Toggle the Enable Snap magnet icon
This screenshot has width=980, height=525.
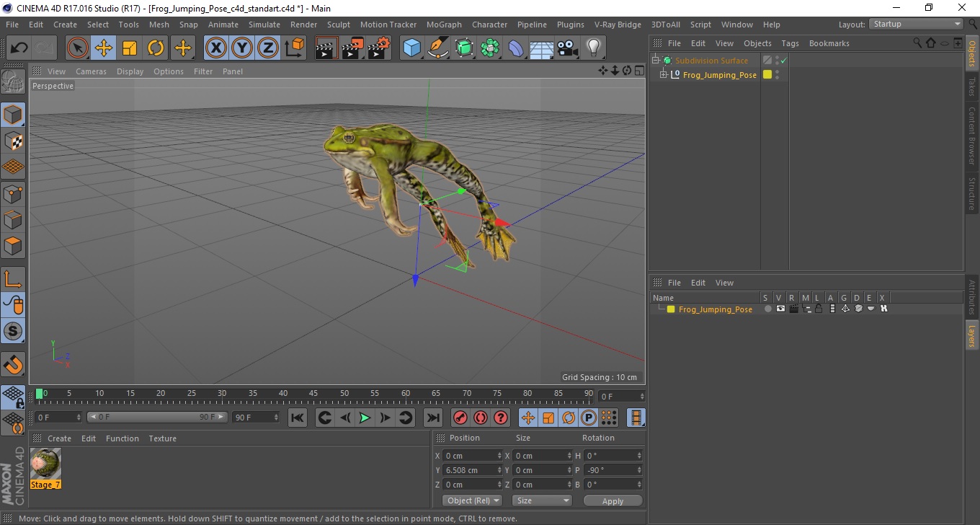tap(13, 364)
